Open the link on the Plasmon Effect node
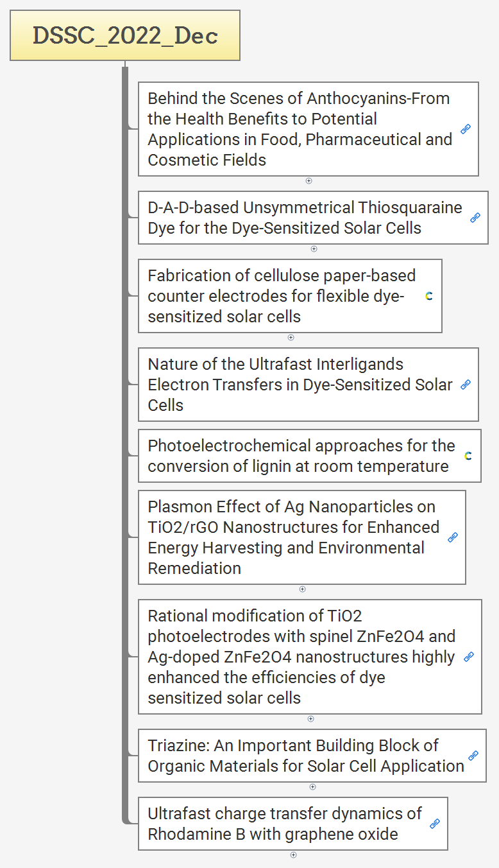 [x=453, y=537]
